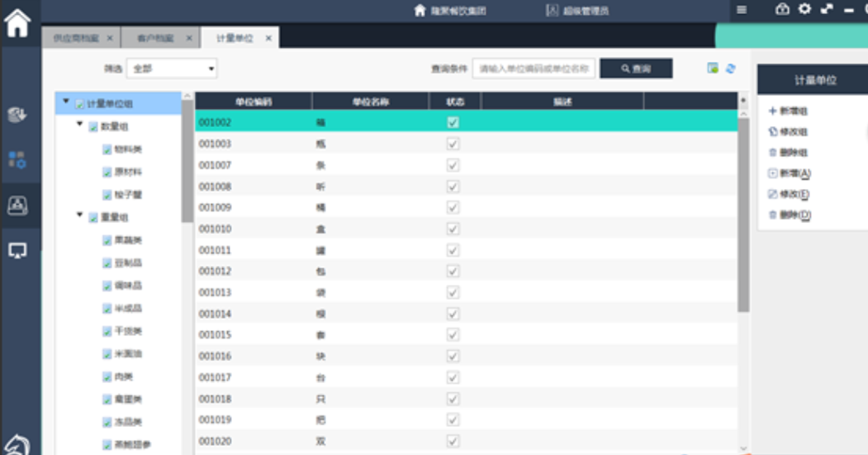The image size is (868, 455).
Task: Open the hamburger menu in the title bar
Action: tap(742, 10)
